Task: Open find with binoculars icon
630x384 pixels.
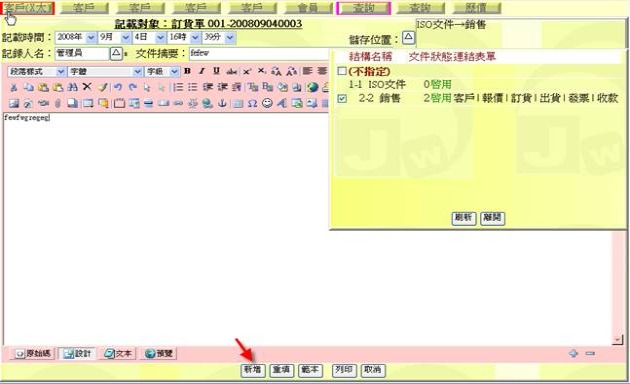Action: 72,87
